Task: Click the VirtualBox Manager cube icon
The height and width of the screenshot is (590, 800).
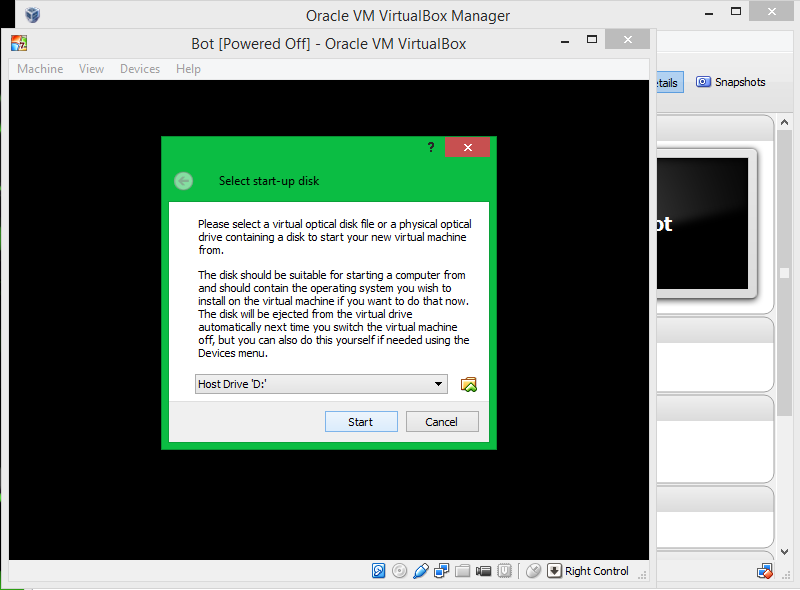Action: (33, 15)
